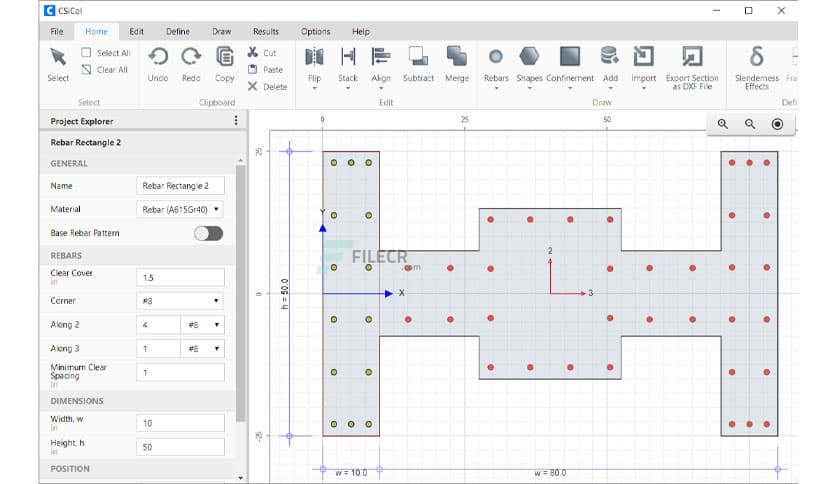Edit the Width, w field
The width and height of the screenshot is (836, 484).
point(180,423)
